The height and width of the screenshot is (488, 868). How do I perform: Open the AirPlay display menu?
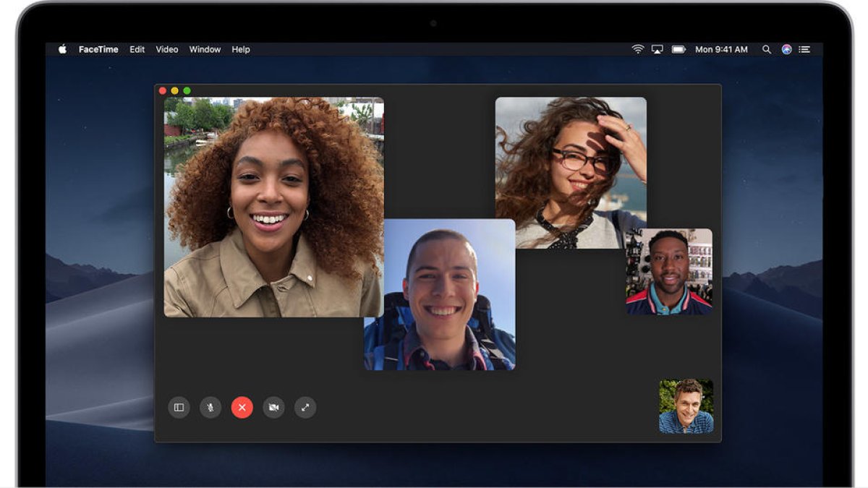658,49
